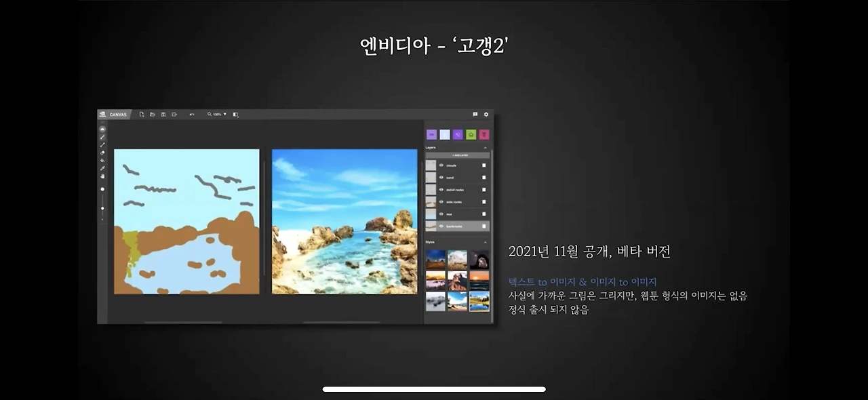Click the Add Layer button
Screen dimensions: 868x400
point(458,155)
